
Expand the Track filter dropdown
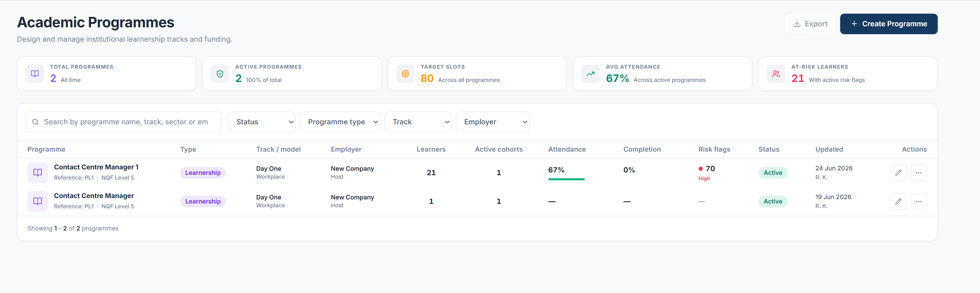coord(418,122)
